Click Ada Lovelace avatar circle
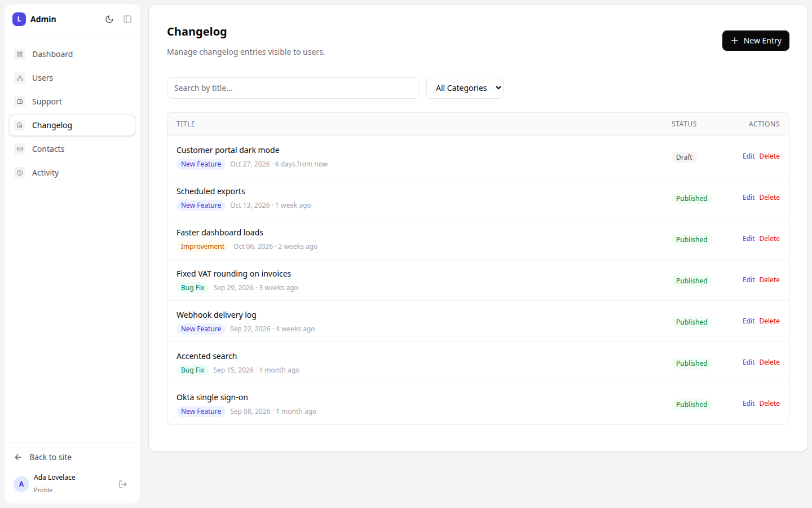This screenshot has width=812, height=508. [21, 484]
